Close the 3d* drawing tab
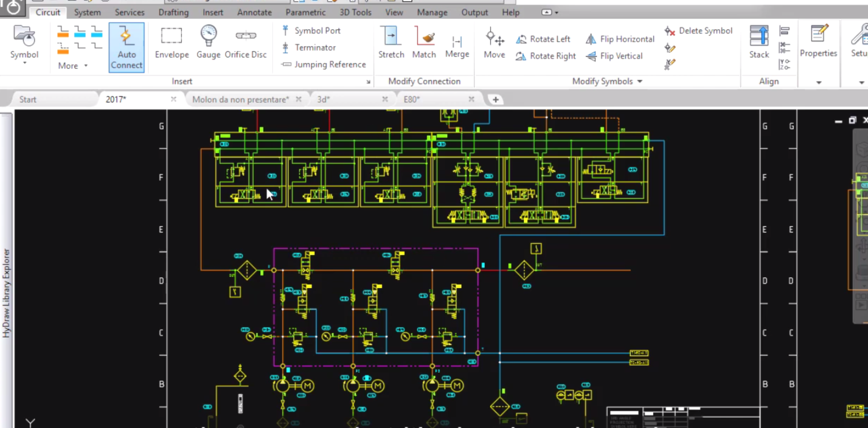 [x=385, y=99]
